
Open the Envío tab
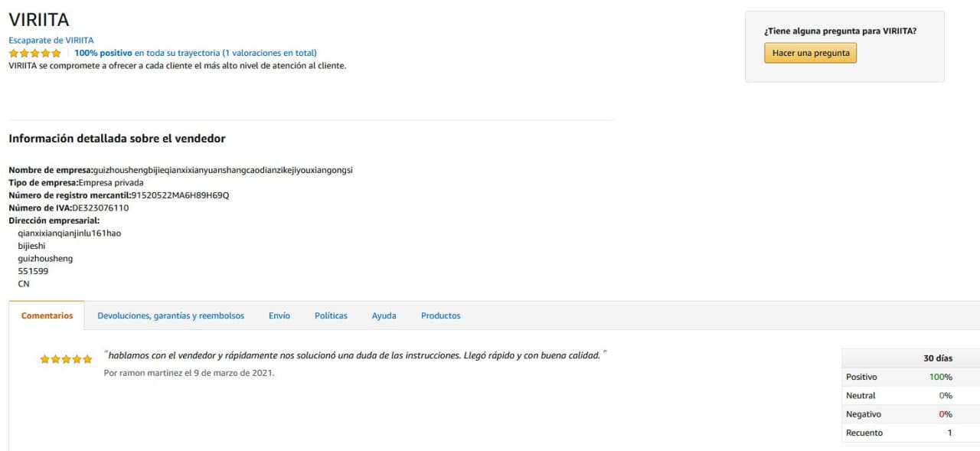[279, 315]
